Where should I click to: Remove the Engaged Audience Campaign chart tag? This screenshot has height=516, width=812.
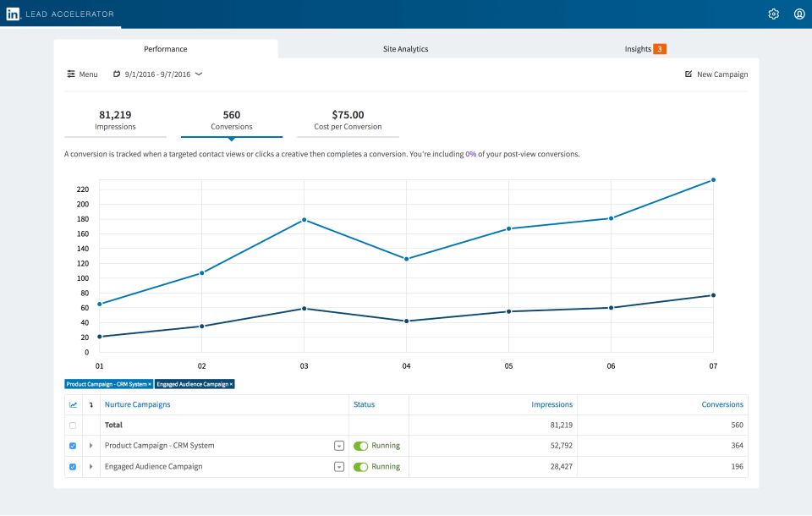click(232, 384)
